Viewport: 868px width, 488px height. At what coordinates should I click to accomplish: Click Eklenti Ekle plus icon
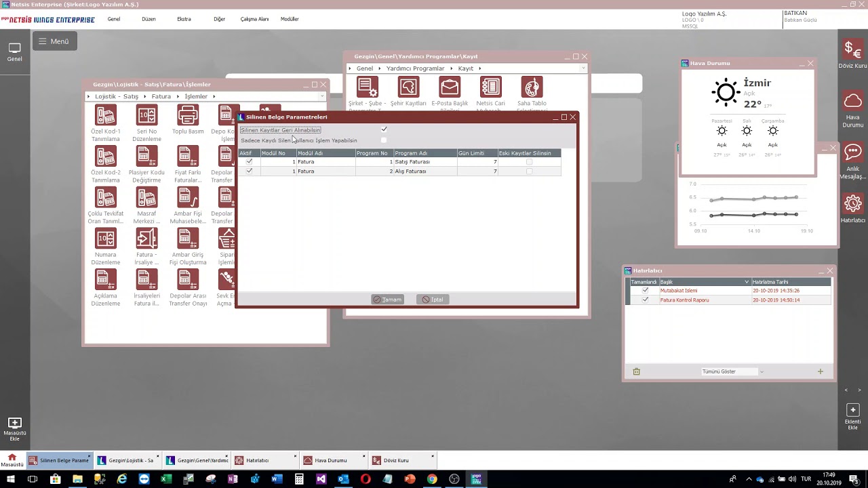click(853, 410)
